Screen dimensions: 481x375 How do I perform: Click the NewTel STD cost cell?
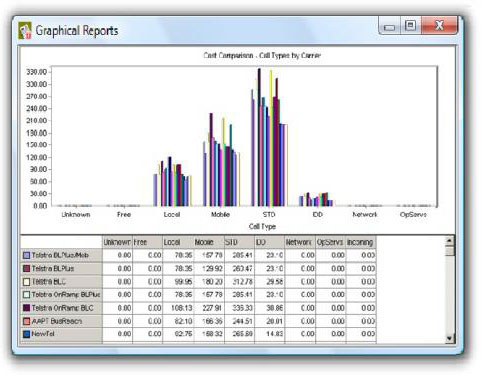[239, 334]
